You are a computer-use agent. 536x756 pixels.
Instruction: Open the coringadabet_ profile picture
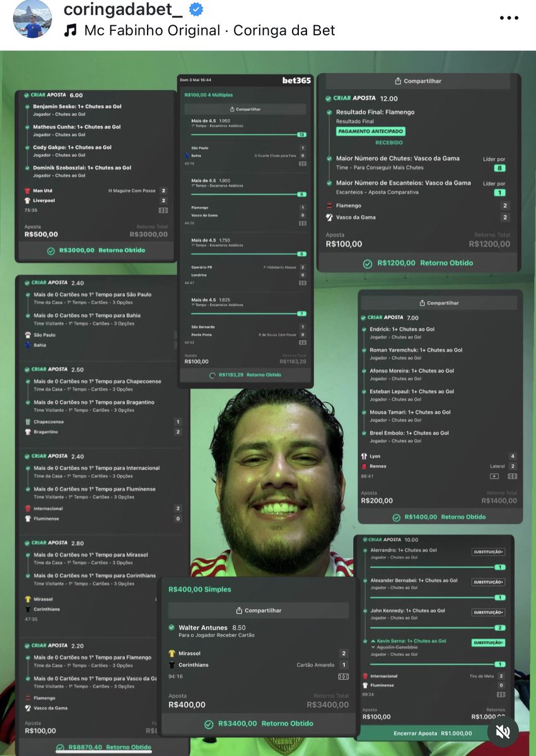[32, 19]
